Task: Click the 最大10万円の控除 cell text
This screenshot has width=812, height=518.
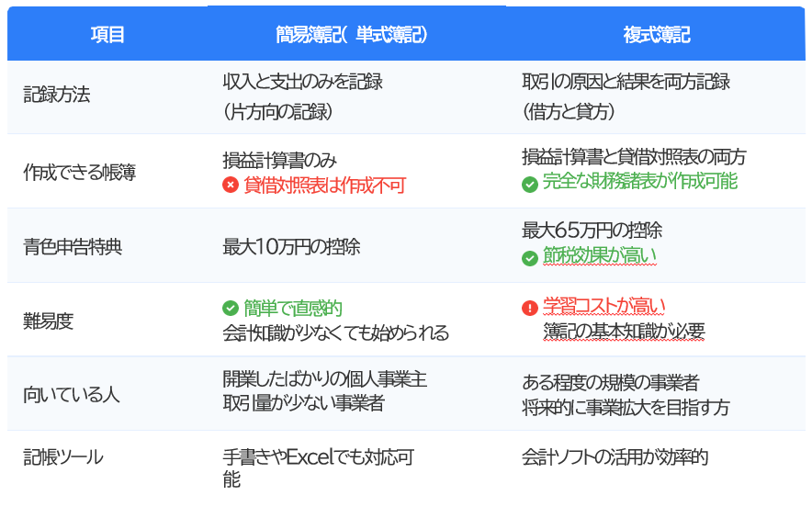Action: coord(291,246)
